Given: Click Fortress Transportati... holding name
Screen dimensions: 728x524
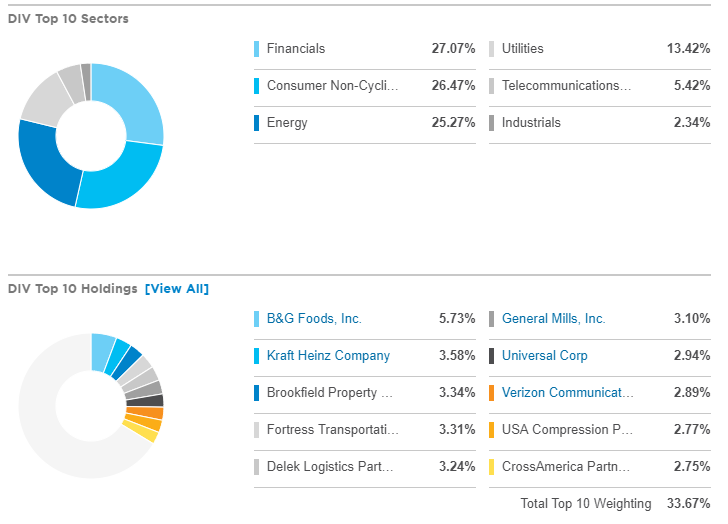Looking at the screenshot, I should [x=332, y=430].
